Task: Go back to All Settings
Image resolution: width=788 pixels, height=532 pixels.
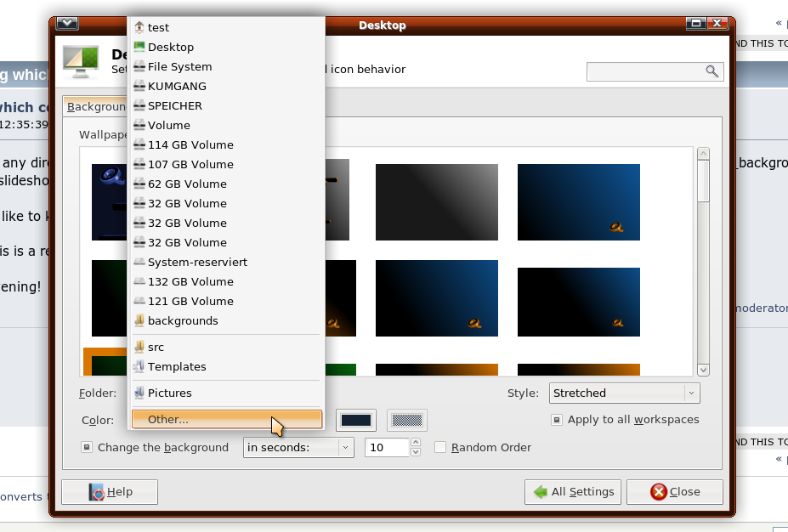Action: tap(573, 492)
